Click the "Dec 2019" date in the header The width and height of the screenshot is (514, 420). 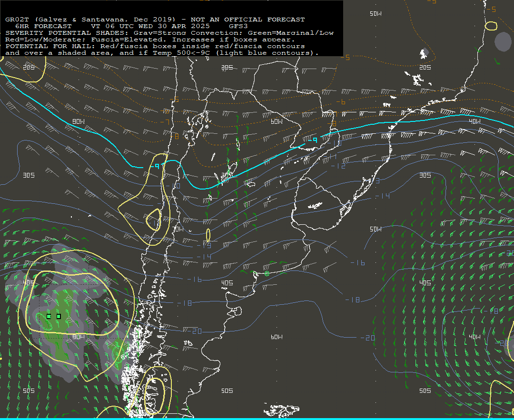point(155,20)
